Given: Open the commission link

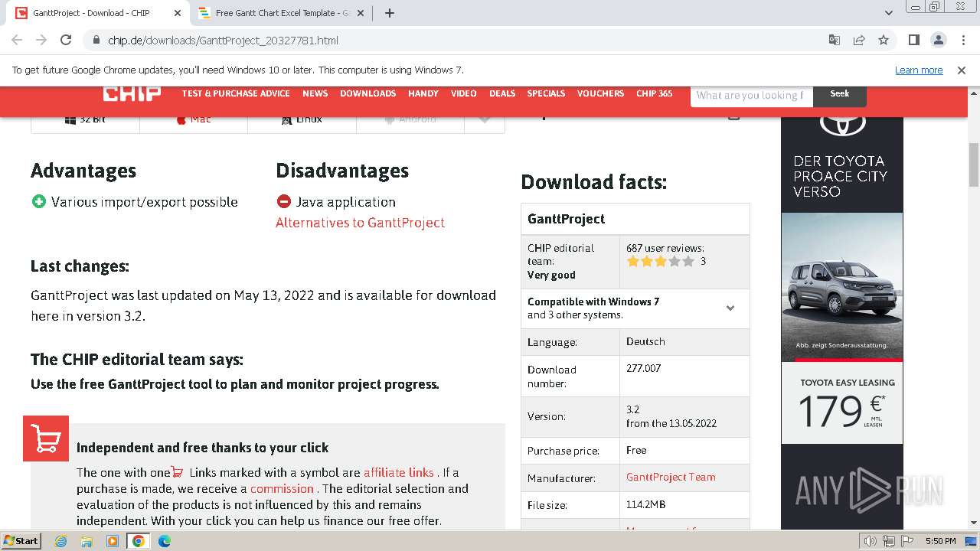Looking at the screenshot, I should tap(282, 488).
